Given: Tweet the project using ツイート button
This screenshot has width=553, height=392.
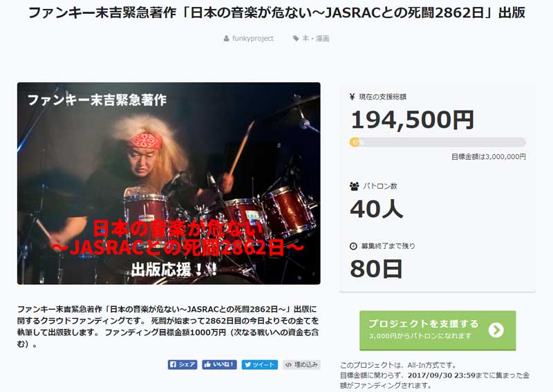Looking at the screenshot, I should click(260, 364).
